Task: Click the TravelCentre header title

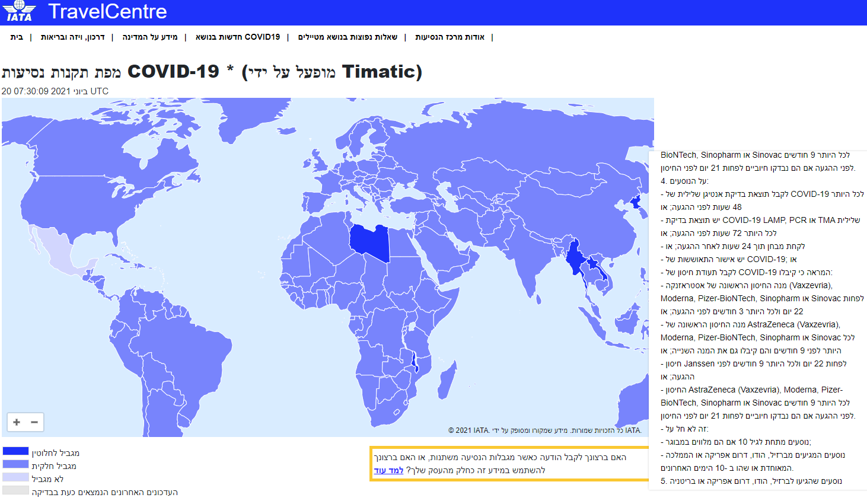Action: [107, 11]
